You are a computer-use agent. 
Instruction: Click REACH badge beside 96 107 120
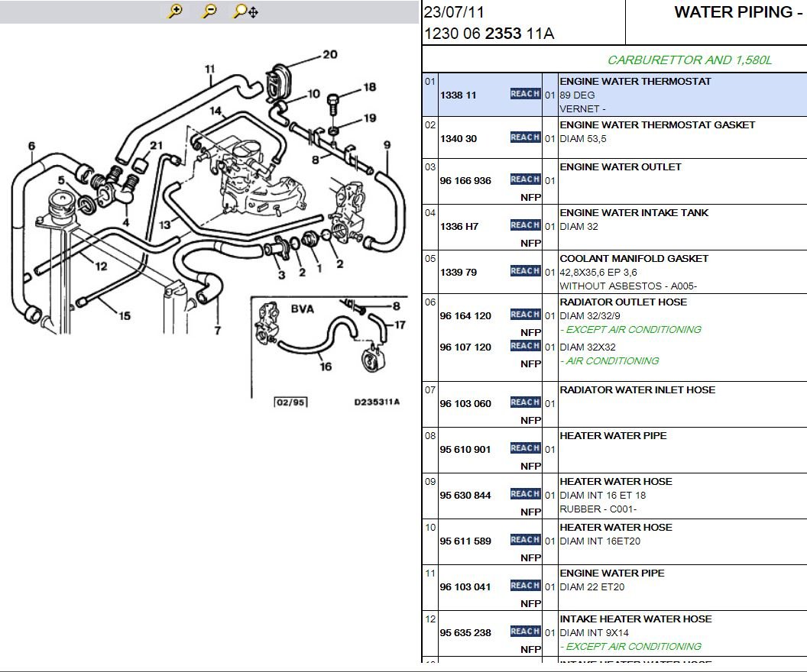click(525, 346)
